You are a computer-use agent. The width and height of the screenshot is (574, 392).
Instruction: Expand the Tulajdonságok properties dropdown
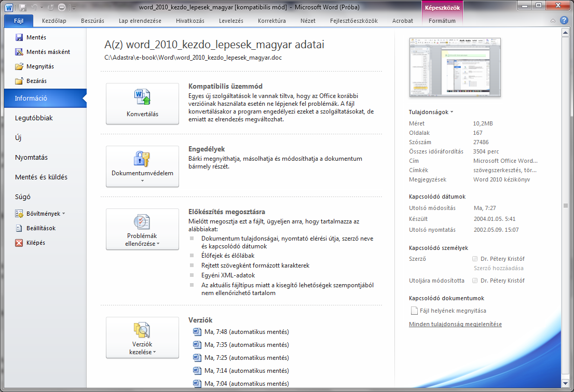431,112
